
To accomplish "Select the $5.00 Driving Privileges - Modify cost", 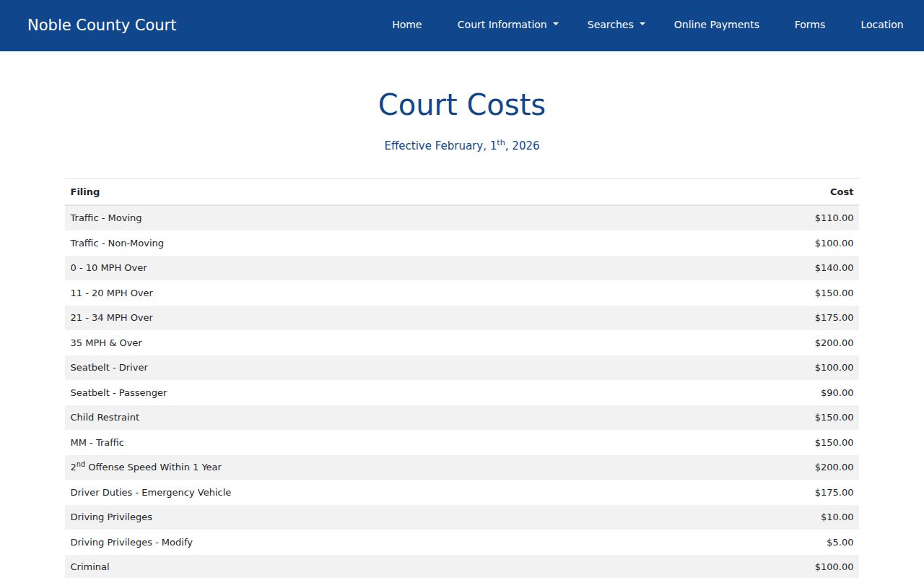I will click(x=840, y=543).
